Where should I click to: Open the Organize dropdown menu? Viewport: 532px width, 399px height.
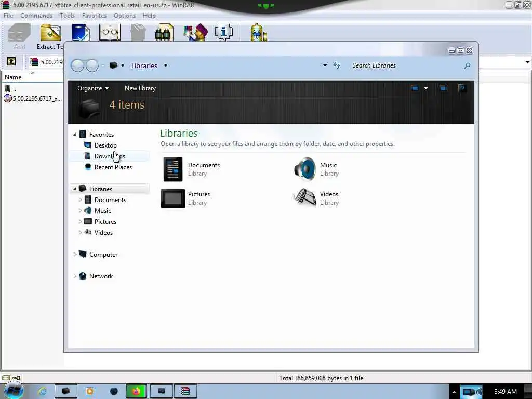93,88
